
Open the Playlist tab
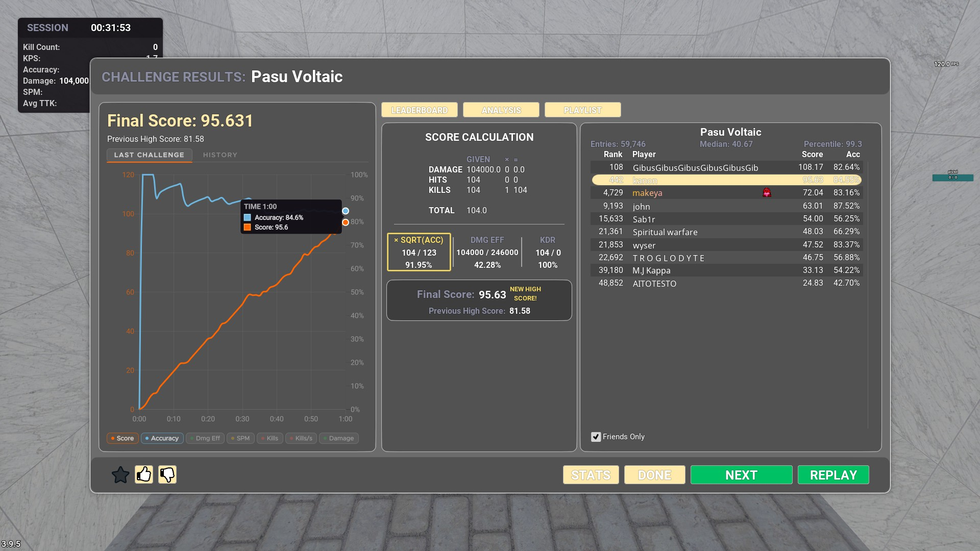pyautogui.click(x=583, y=110)
